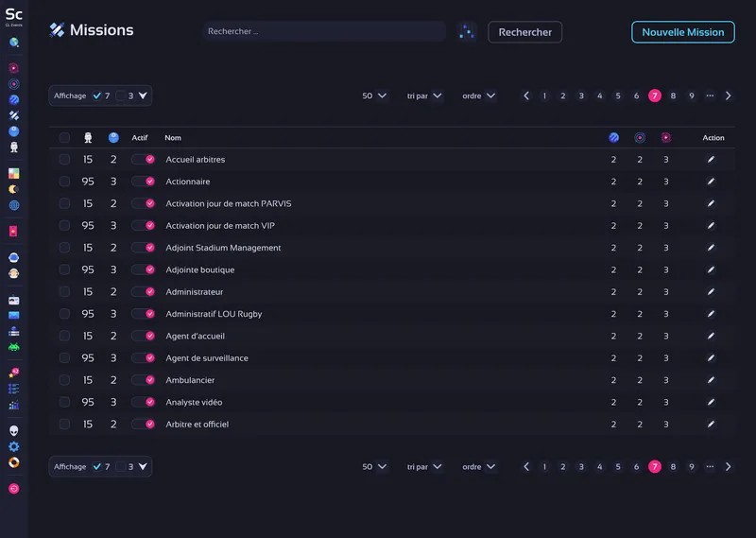Click the space invader icon in sidebar
The image size is (756, 538).
(x=14, y=347)
